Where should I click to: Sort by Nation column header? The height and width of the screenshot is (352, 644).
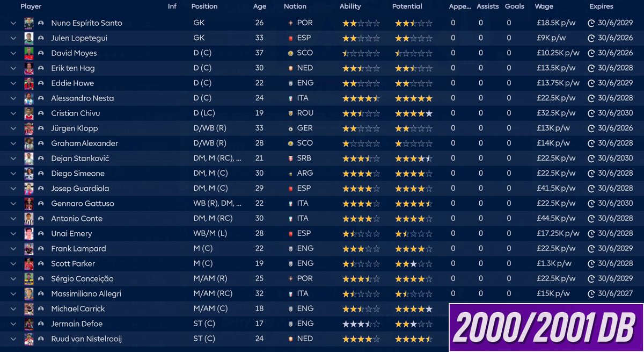[x=295, y=6]
